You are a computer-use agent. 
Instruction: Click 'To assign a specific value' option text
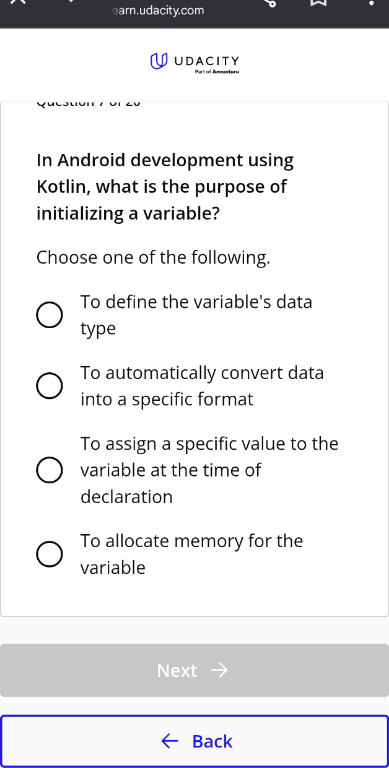click(x=209, y=470)
